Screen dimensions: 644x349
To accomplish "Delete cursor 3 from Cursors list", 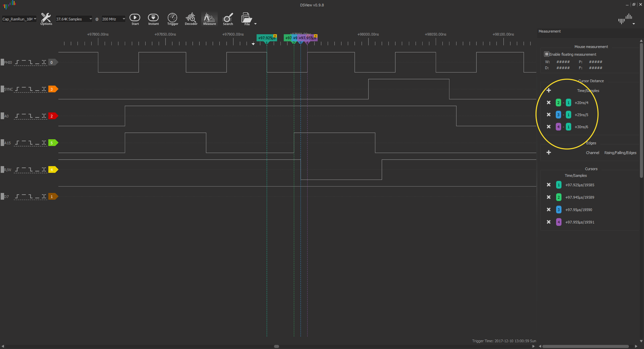I will coord(549,210).
